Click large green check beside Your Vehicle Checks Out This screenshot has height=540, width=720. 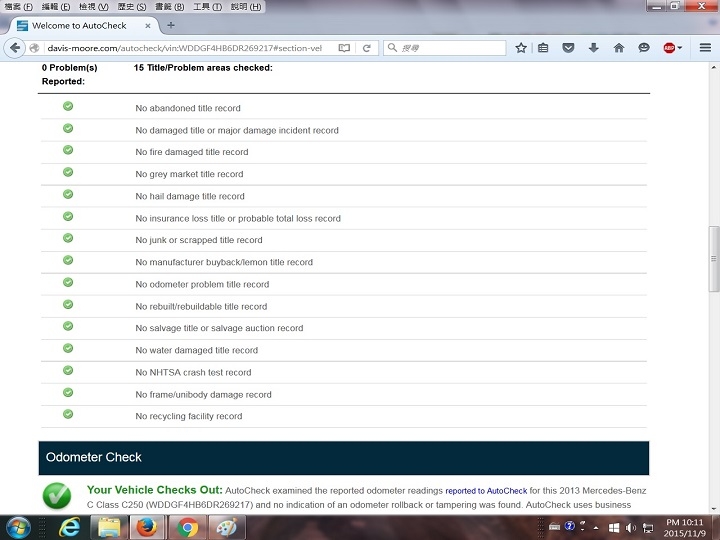(57, 496)
